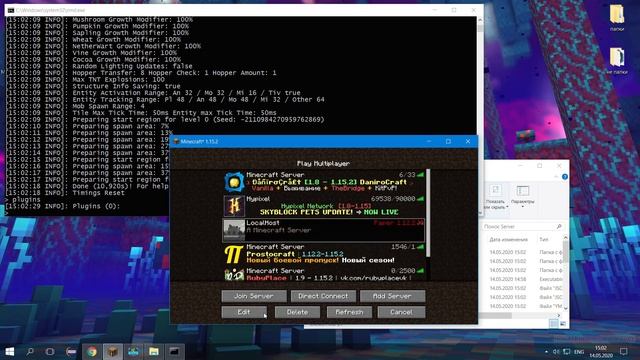
Task: Click the network tray icon
Action: (x=567, y=351)
